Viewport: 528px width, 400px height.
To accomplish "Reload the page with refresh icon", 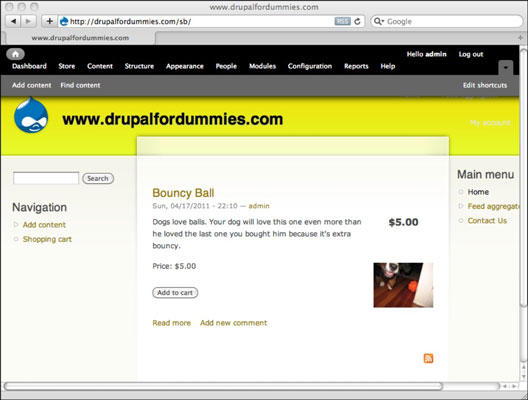I will click(x=357, y=21).
